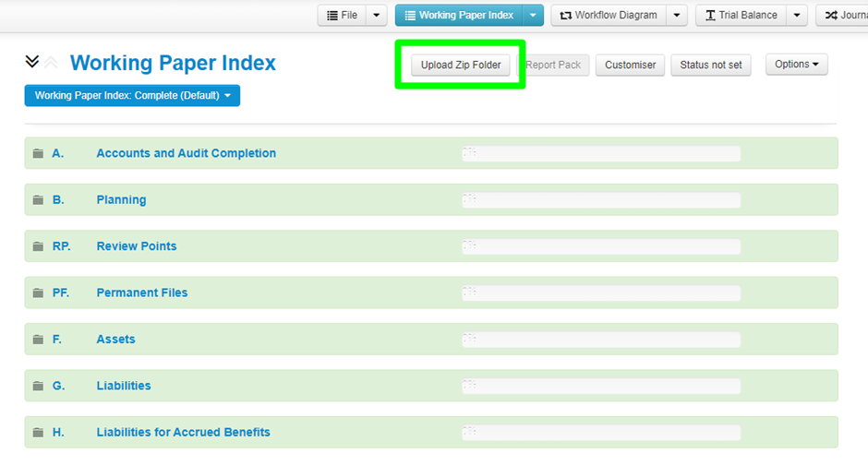Open the Options dropdown menu
The width and height of the screenshot is (868, 465).
(x=796, y=65)
